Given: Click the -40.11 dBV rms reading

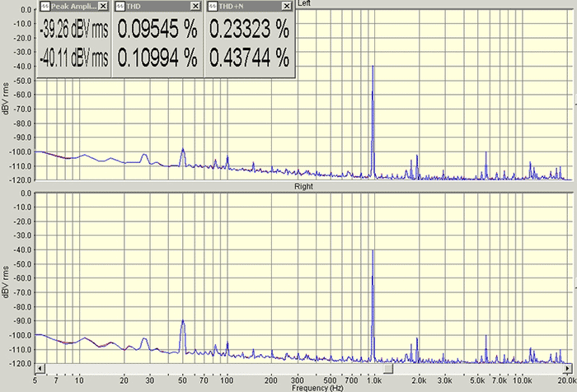Looking at the screenshot, I should [x=74, y=58].
